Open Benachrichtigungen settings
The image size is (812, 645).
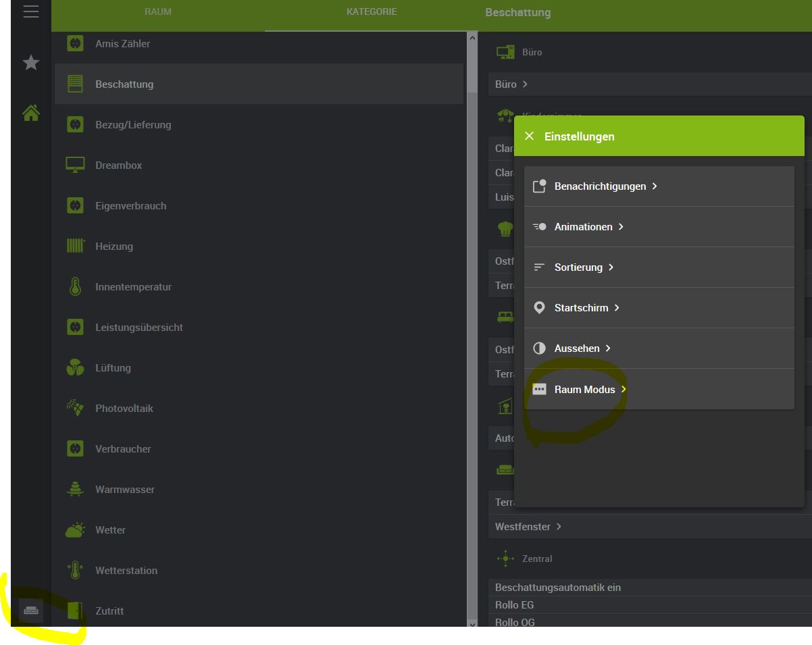[x=659, y=186]
